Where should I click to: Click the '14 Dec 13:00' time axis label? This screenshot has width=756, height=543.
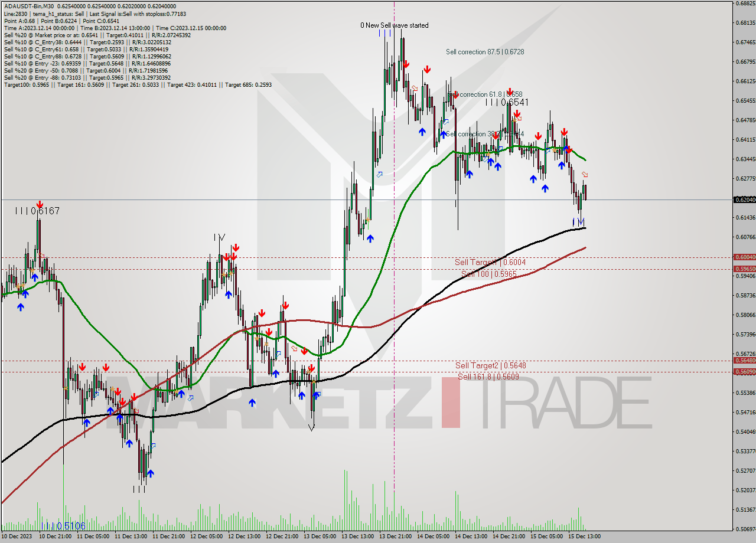pyautogui.click(x=471, y=537)
